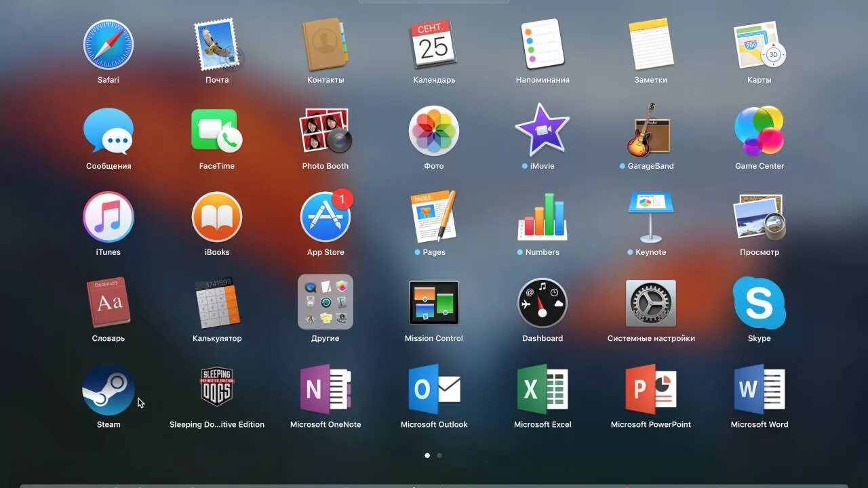Launch the Фото app
868x488 pixels.
coord(434,131)
